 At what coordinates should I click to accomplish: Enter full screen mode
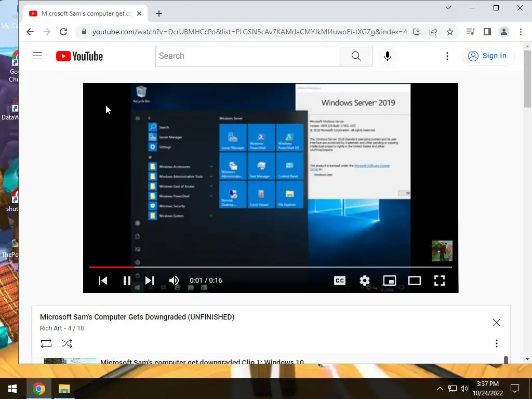(440, 281)
